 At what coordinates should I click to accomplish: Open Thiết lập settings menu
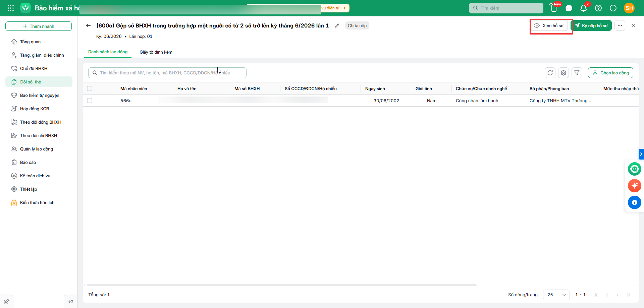click(39, 189)
